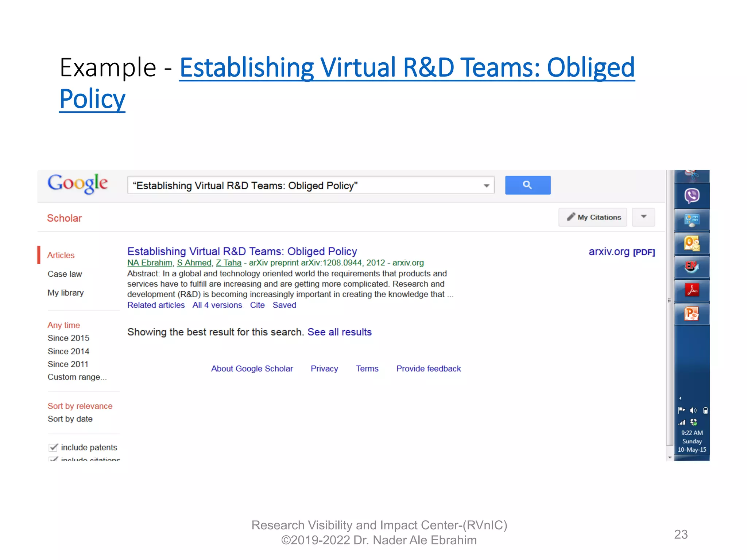Filter results Since 2014
Viewport: 747px width, 560px height.
(69, 351)
